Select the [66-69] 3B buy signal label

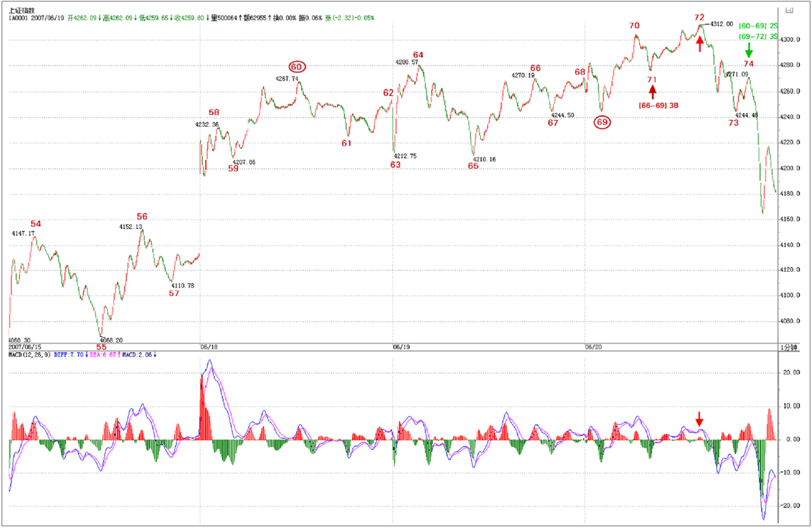click(659, 105)
